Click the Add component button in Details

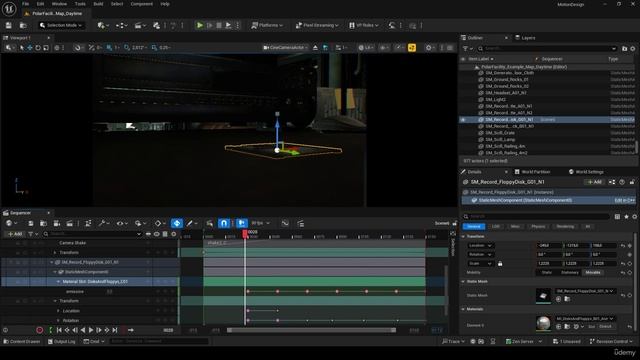[x=594, y=182]
